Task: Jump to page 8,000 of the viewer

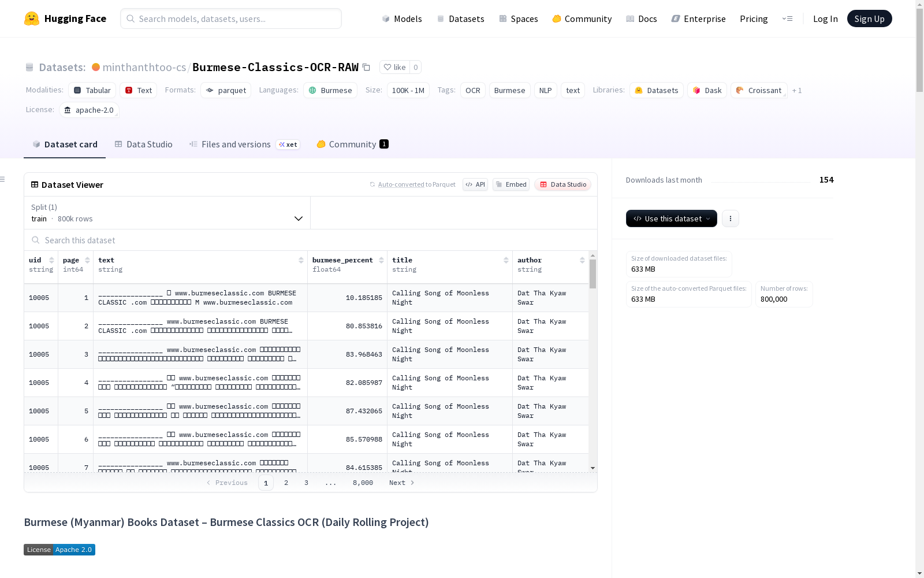Action: (x=363, y=483)
